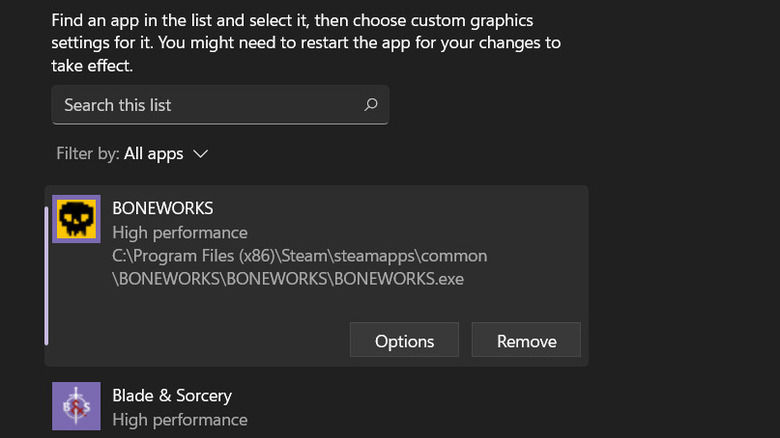This screenshot has height=438, width=780.
Task: Click the Blade & Sorcery app icon
Action: [76, 406]
